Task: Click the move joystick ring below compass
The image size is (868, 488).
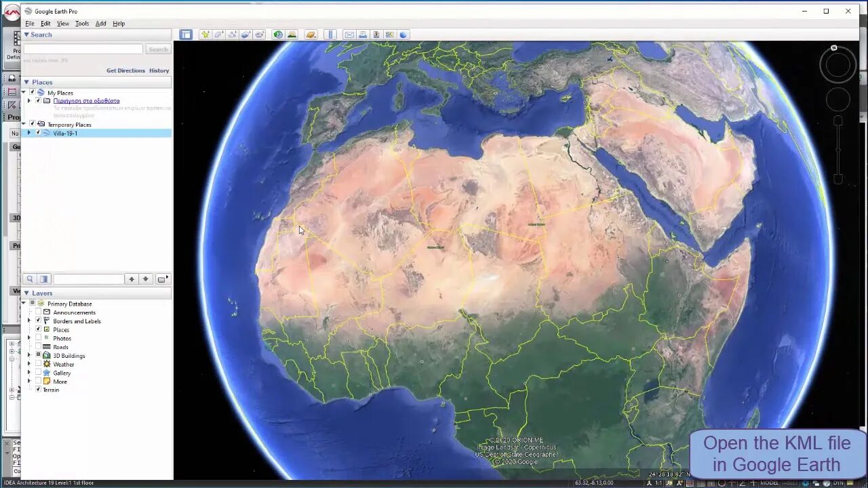Action: coord(838,100)
